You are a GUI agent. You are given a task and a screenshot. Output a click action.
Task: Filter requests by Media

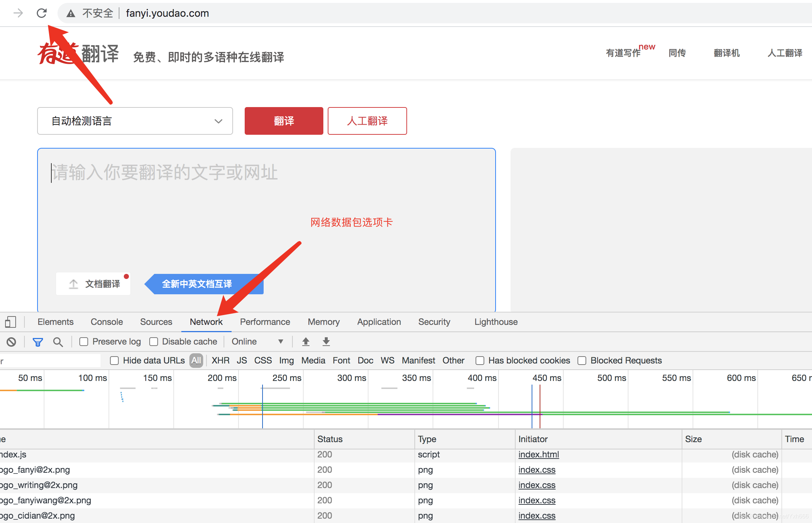point(313,361)
